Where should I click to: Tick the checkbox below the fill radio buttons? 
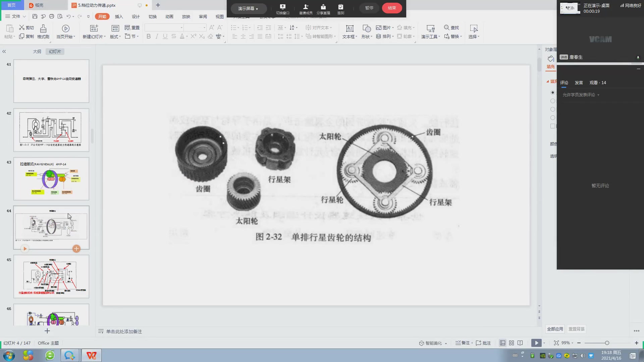click(x=552, y=126)
